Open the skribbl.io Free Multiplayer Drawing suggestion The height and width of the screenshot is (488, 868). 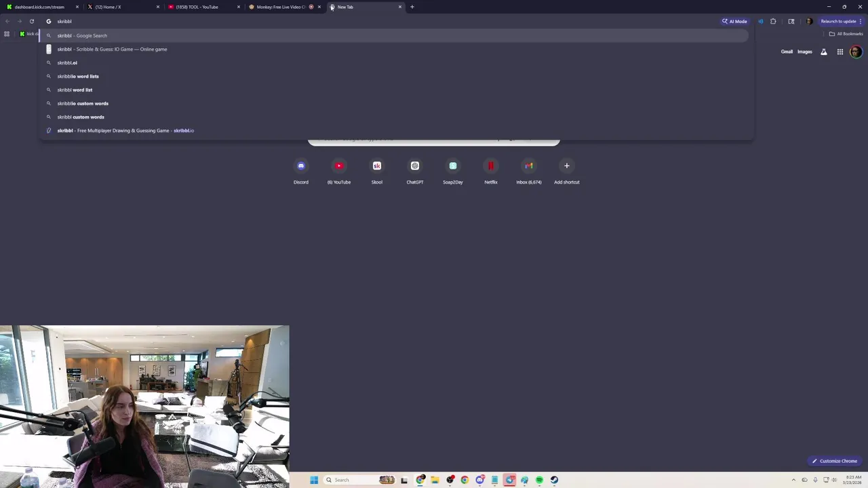(395, 130)
